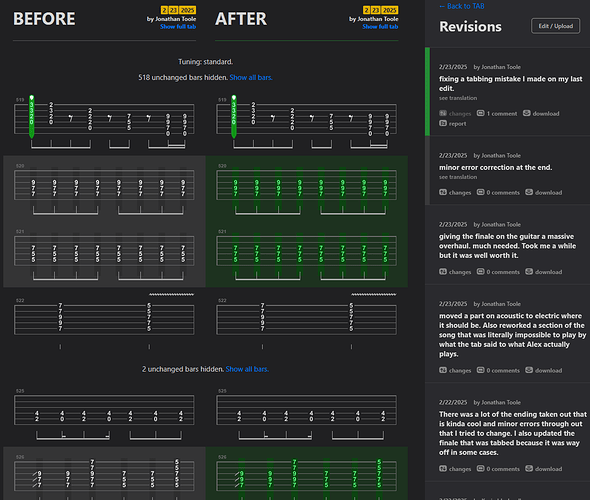Viewport: 590px width, 500px height.
Task: Click bar 525 in the AFTER tab
Action: (306, 410)
